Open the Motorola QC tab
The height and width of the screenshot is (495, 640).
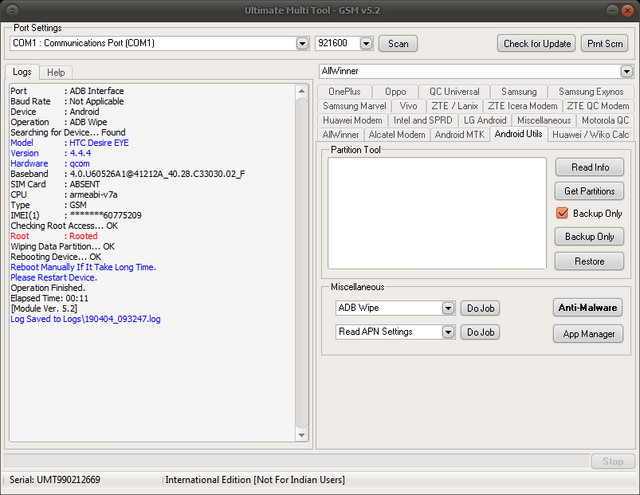[x=605, y=120]
